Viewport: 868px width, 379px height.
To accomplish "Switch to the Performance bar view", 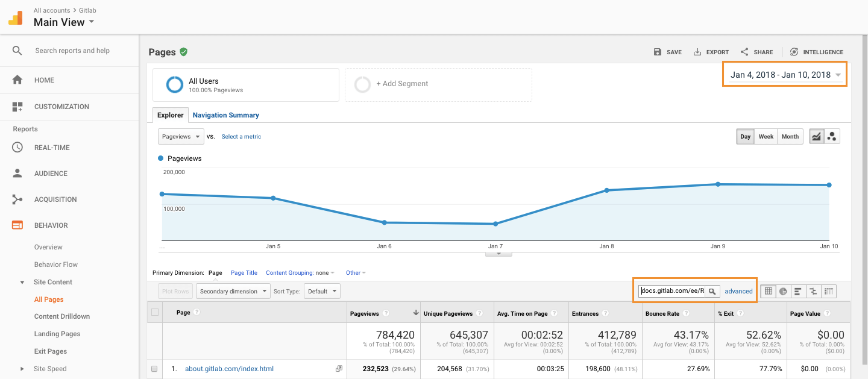I will coord(798,291).
